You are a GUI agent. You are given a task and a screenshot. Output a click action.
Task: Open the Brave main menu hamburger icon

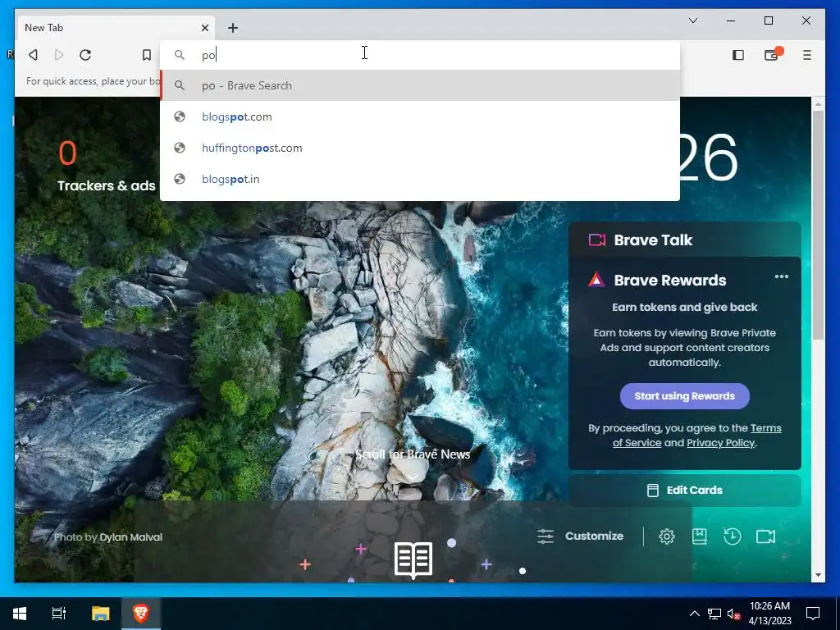coord(807,55)
